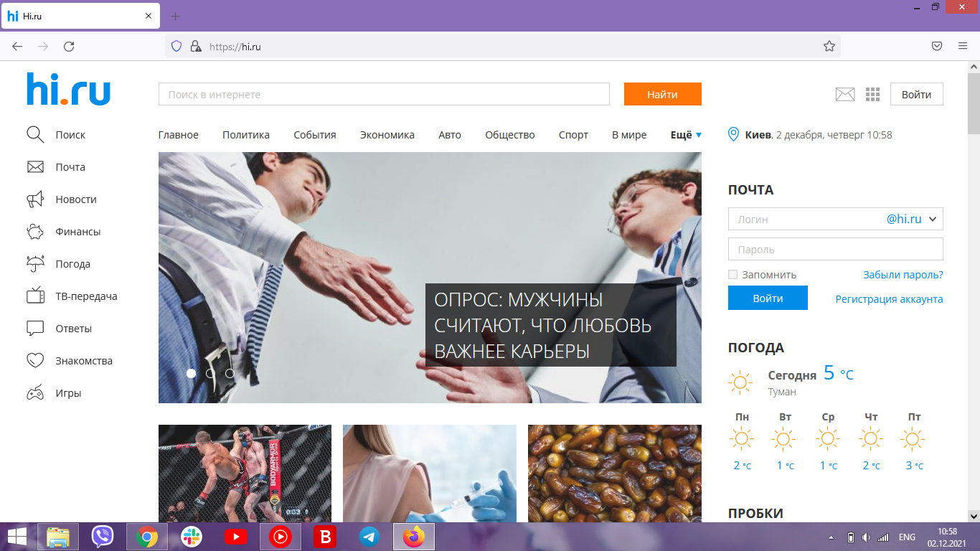
Task: Go back with browser back arrow
Action: [x=17, y=46]
